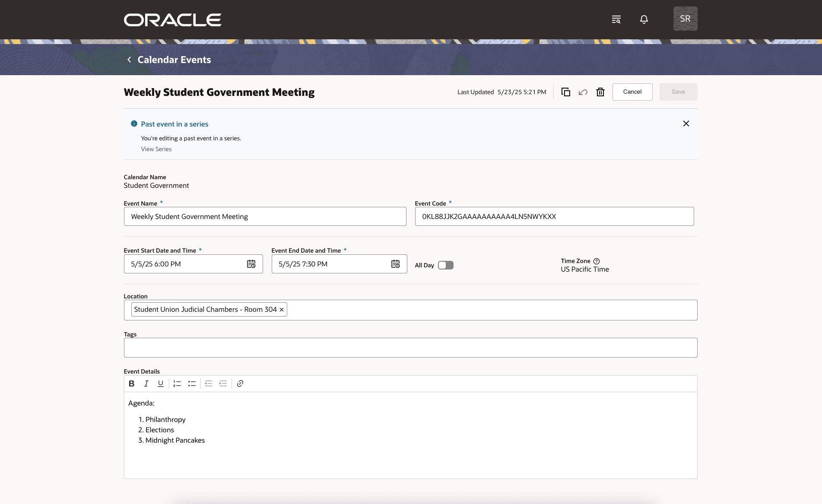This screenshot has height=504, width=822.
Task: Open the notifications bell
Action: (x=644, y=19)
